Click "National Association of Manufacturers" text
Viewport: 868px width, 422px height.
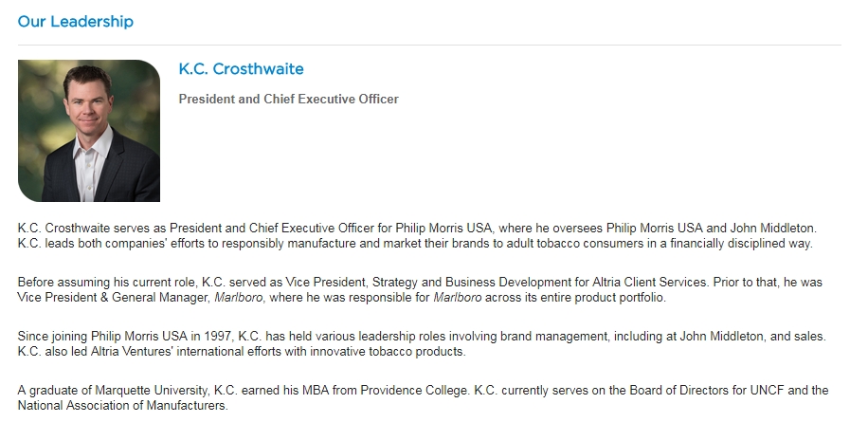(x=121, y=406)
